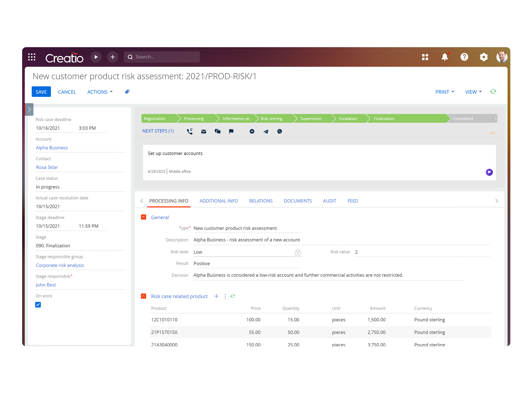The height and width of the screenshot is (393, 532).
Task: Select the Risk scoring stage in the progress bar
Action: click(x=272, y=118)
